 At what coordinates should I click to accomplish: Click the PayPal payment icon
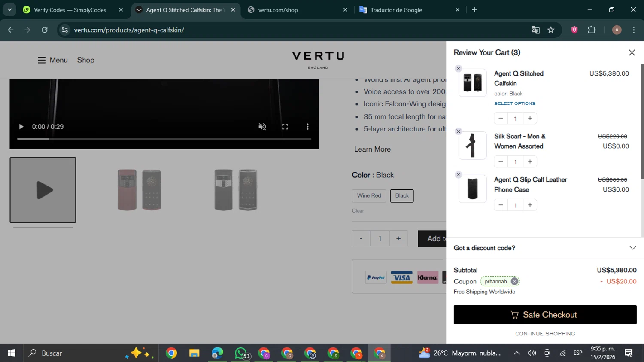pos(376,277)
